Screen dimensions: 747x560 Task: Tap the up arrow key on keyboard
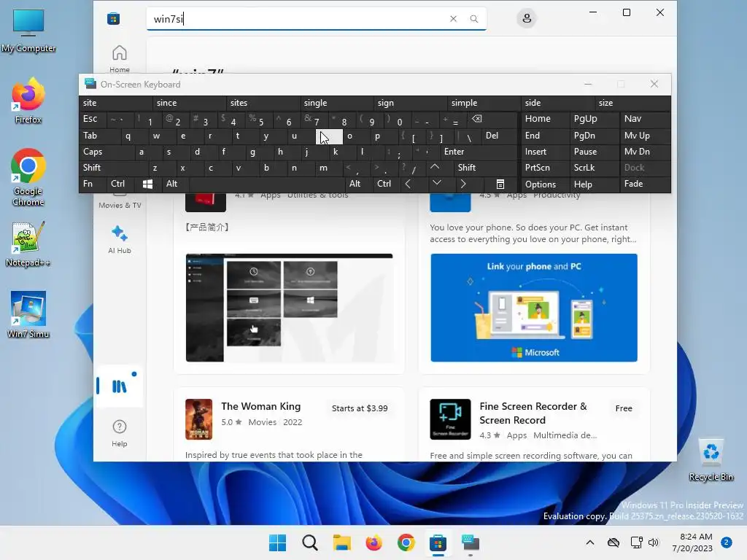[x=435, y=167]
